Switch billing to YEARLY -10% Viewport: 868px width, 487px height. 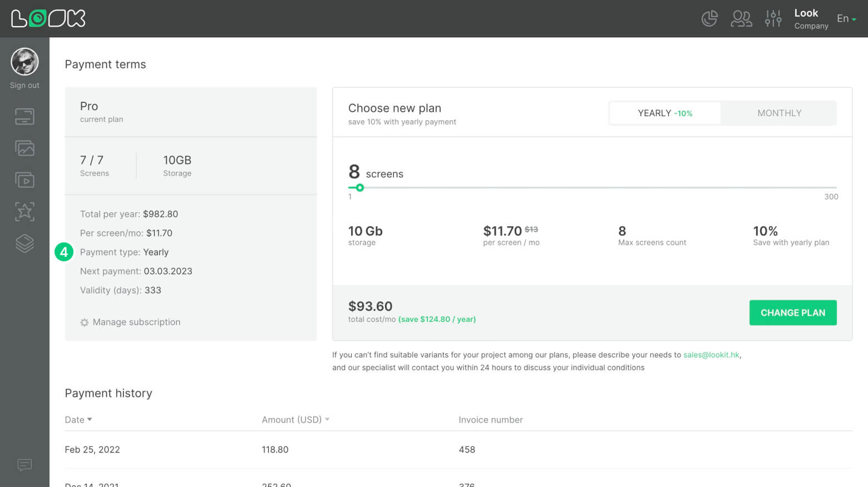pyautogui.click(x=665, y=113)
